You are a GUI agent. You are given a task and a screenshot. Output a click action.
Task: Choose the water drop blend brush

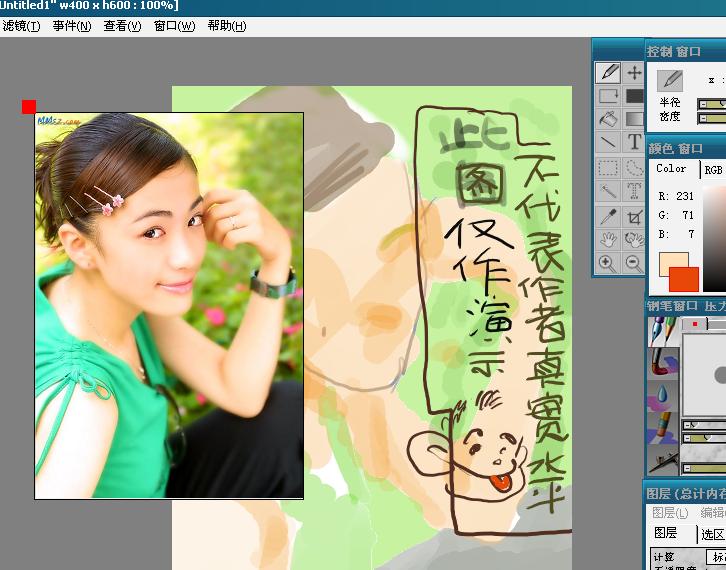663,395
